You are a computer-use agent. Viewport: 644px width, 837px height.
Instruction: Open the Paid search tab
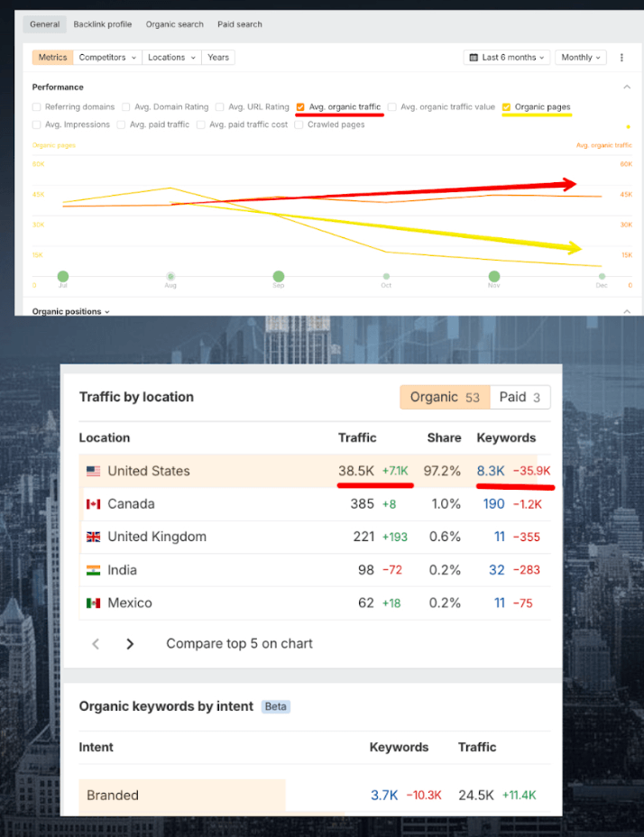(240, 24)
